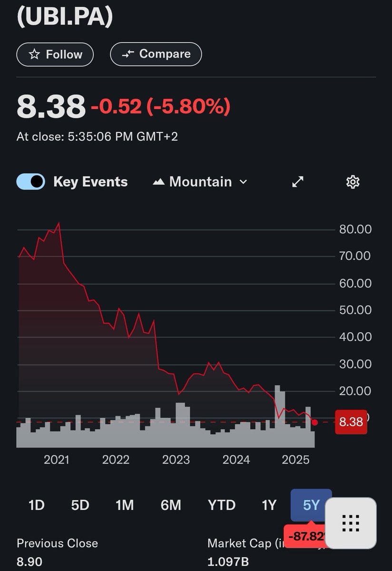Image resolution: width=392 pixels, height=571 pixels.
Task: Click the Follow button
Action: click(55, 54)
